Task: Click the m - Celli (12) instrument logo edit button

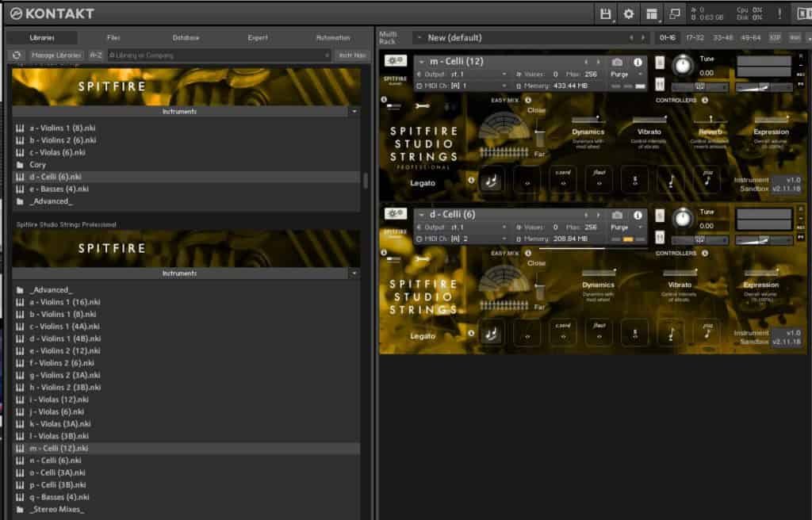Action: tap(396, 61)
